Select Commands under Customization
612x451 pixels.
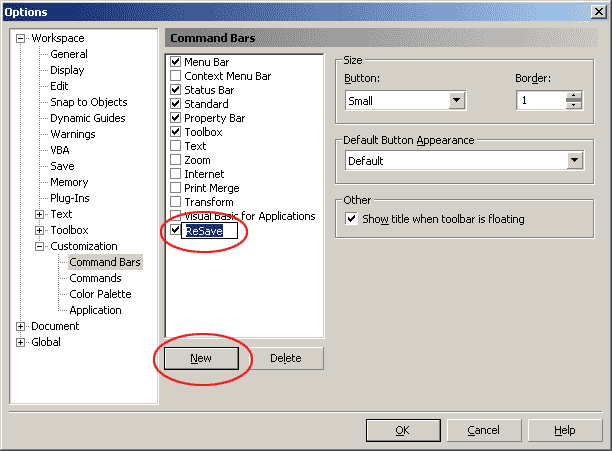(95, 278)
